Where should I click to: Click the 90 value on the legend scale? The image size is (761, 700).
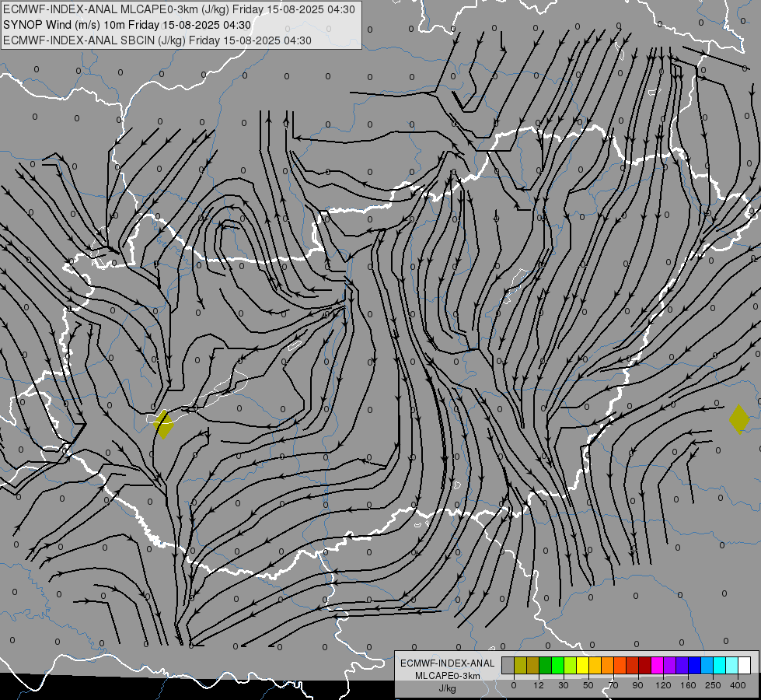pyautogui.click(x=637, y=685)
